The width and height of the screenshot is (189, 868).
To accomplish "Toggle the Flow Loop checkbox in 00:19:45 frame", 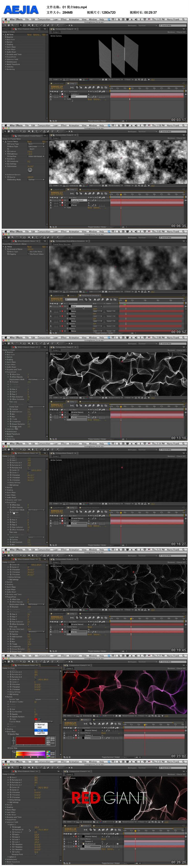I will point(28,627).
